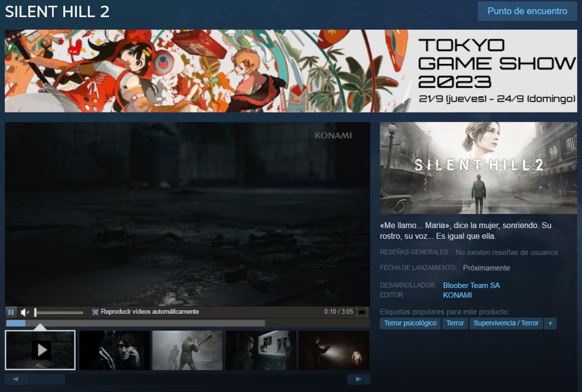Screen dimensions: 582x392
Task: Select the Terror psicológico tag
Action: coord(410,323)
